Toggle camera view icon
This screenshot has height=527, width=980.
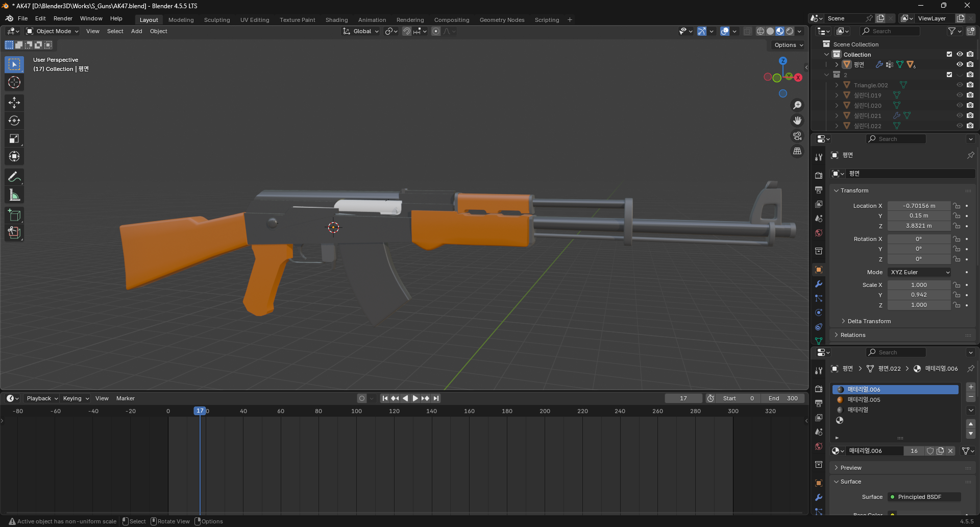coord(797,136)
